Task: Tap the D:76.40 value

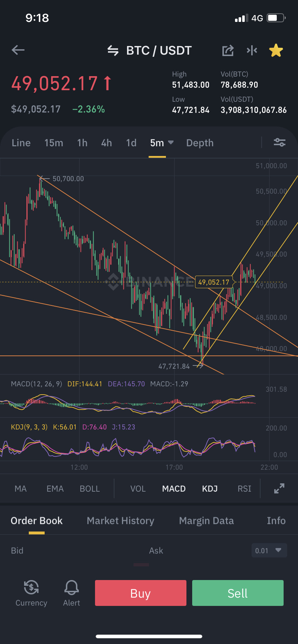Action: click(95, 427)
